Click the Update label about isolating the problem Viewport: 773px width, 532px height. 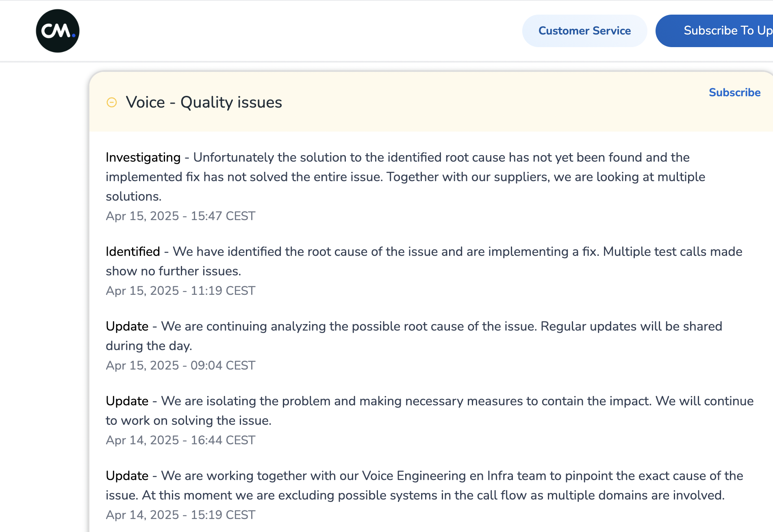(127, 401)
